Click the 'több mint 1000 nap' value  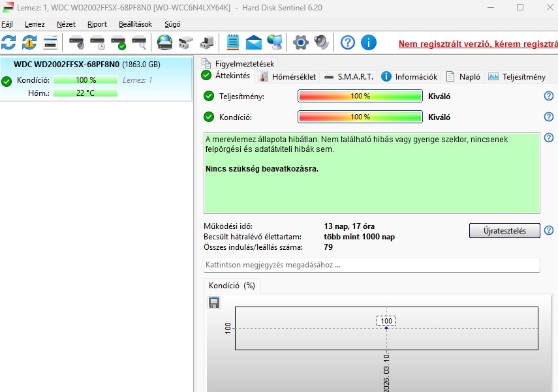[359, 237]
